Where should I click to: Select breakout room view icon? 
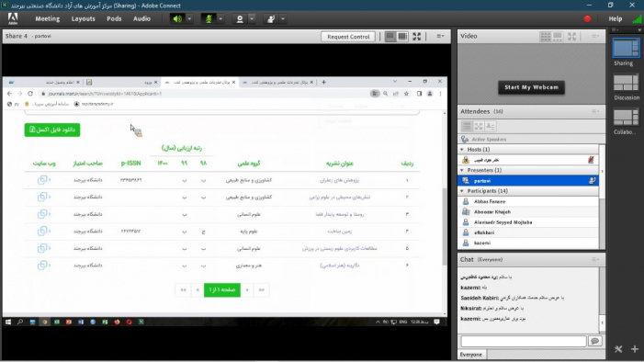(479, 126)
